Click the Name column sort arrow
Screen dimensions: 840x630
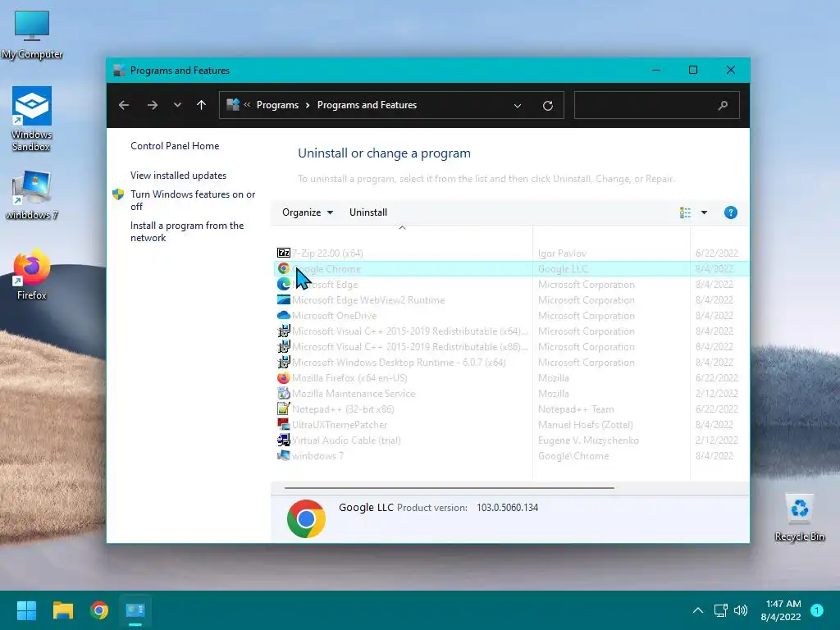point(402,228)
